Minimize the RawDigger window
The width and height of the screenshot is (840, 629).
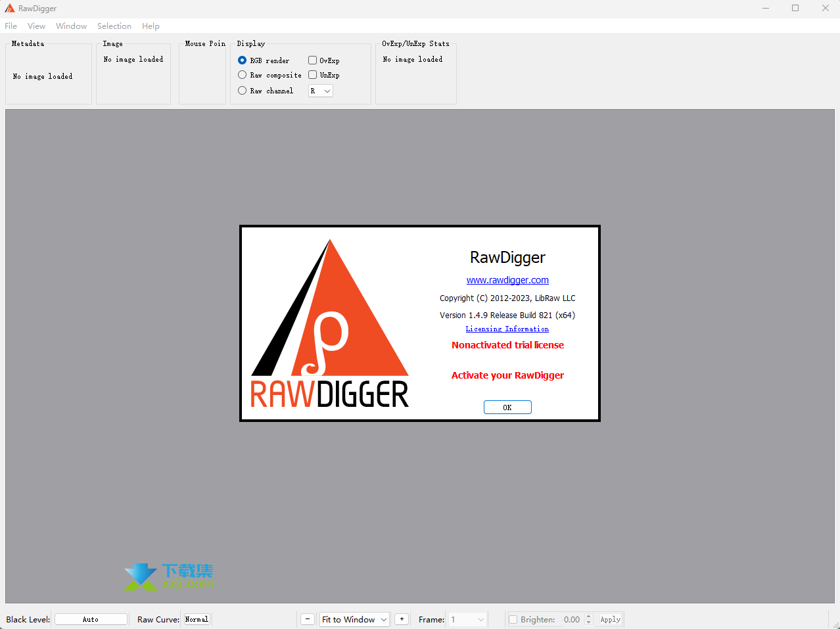766,9
